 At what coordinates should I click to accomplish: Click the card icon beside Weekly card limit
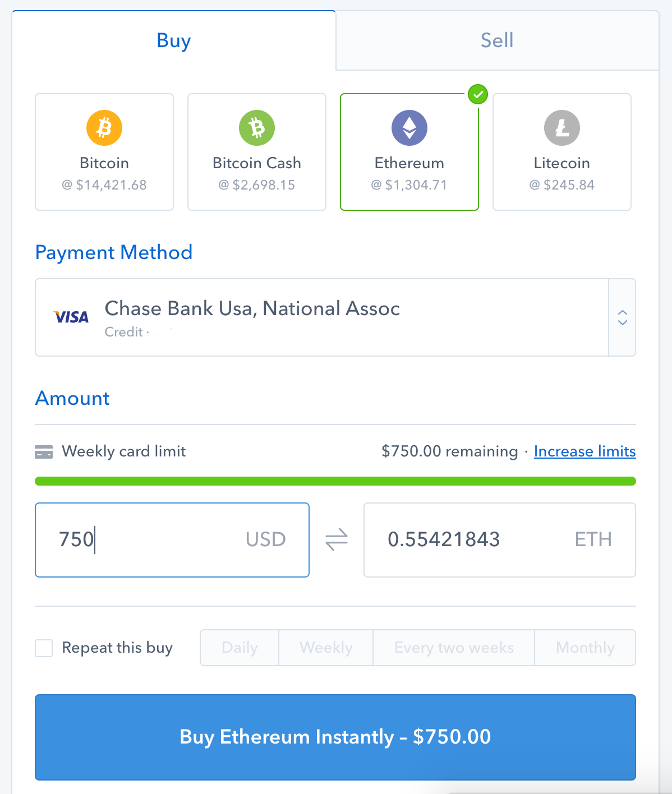44,451
